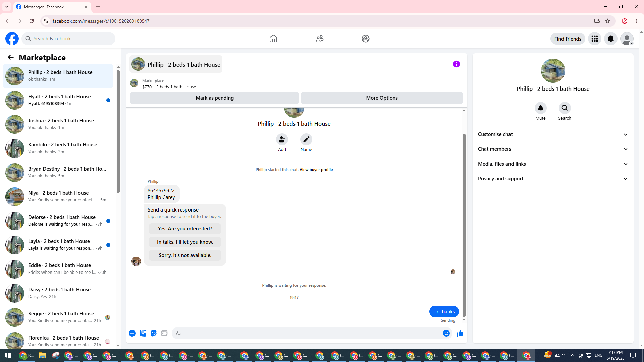
Task: Open more actions plus icon
Action: pyautogui.click(x=132, y=333)
